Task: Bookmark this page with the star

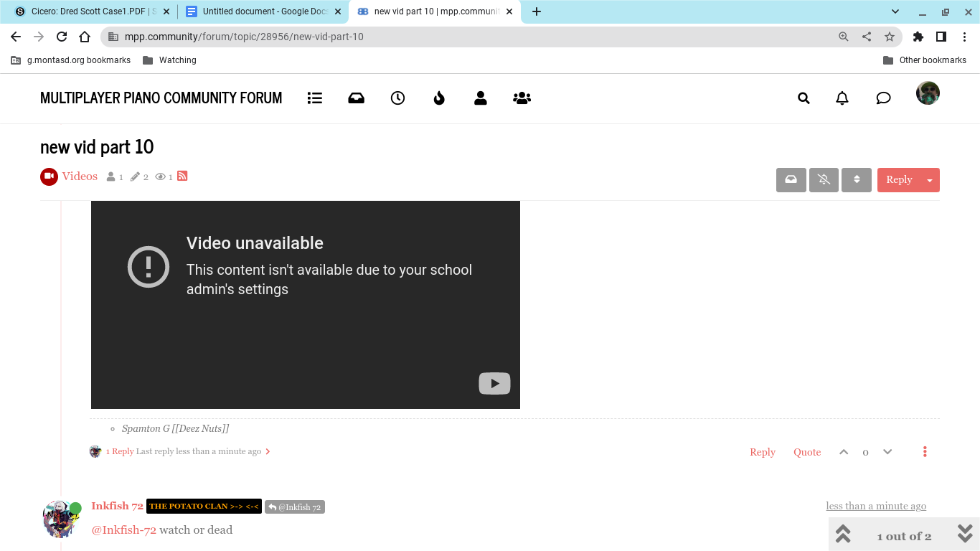Action: (890, 37)
